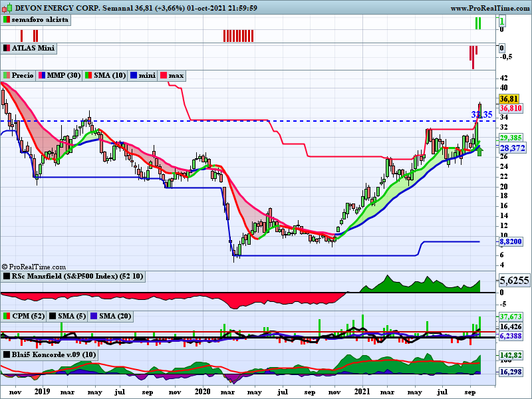Image resolution: width=532 pixels, height=399 pixels.
Task: Click the -0,5 ATLAS axis value
Action: (x=505, y=57)
